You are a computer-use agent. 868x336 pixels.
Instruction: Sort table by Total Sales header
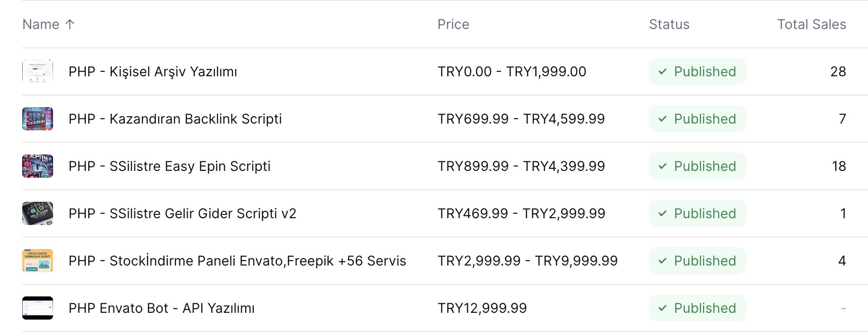812,24
